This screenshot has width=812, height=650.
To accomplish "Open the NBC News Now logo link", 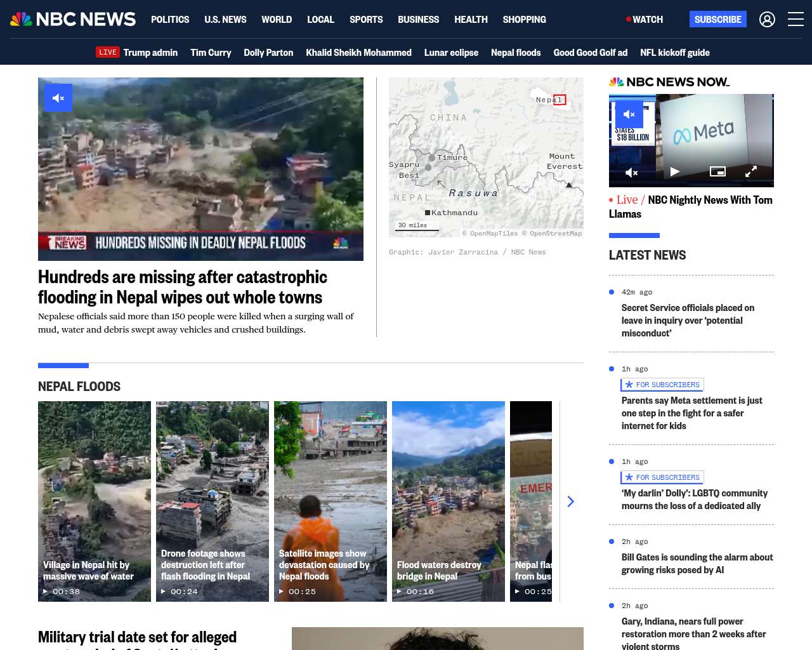I will (x=669, y=82).
